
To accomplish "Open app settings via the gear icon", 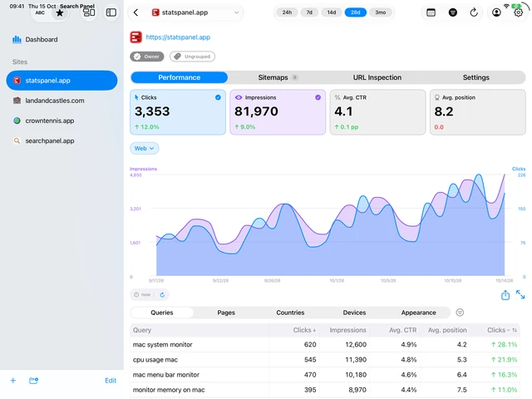I will click(518, 12).
